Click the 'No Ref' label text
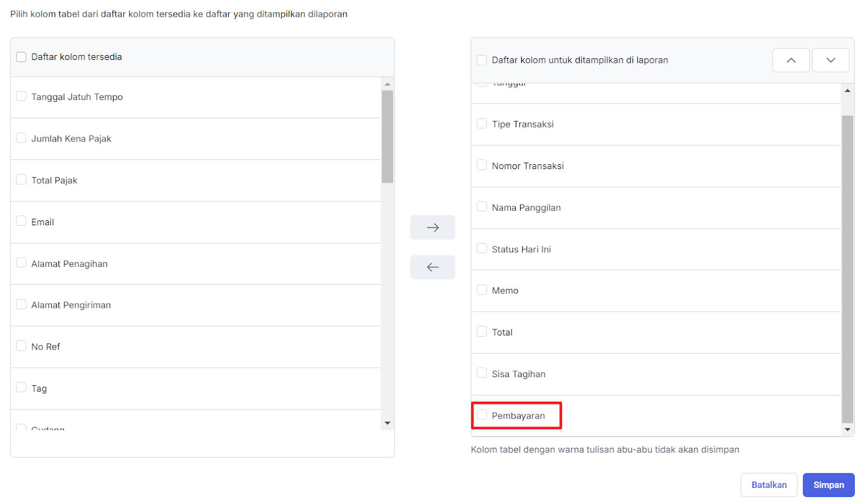This screenshot has width=865, height=504. (x=45, y=347)
